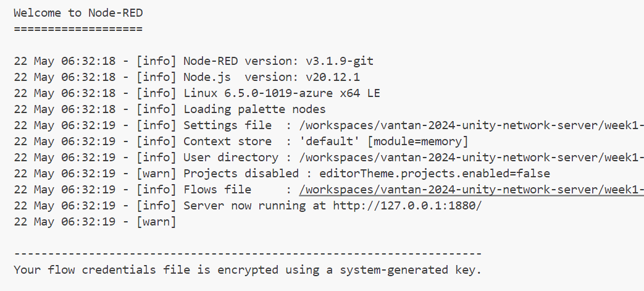
Task: Click the dashed separator line
Action: coord(247,254)
